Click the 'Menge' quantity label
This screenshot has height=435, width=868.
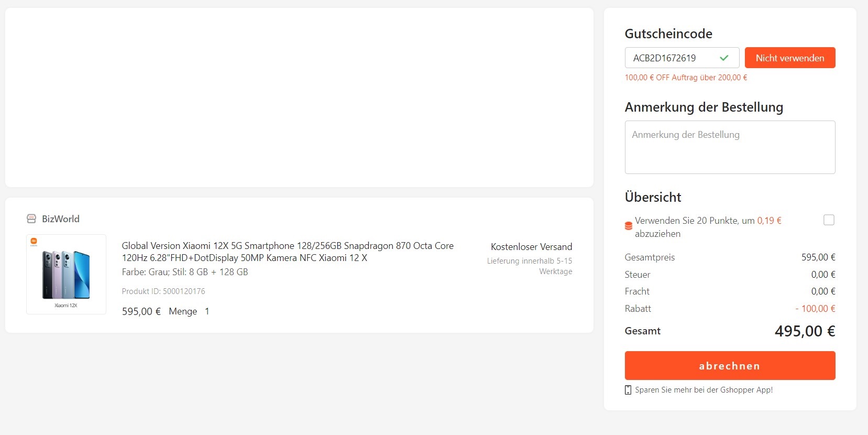click(183, 311)
